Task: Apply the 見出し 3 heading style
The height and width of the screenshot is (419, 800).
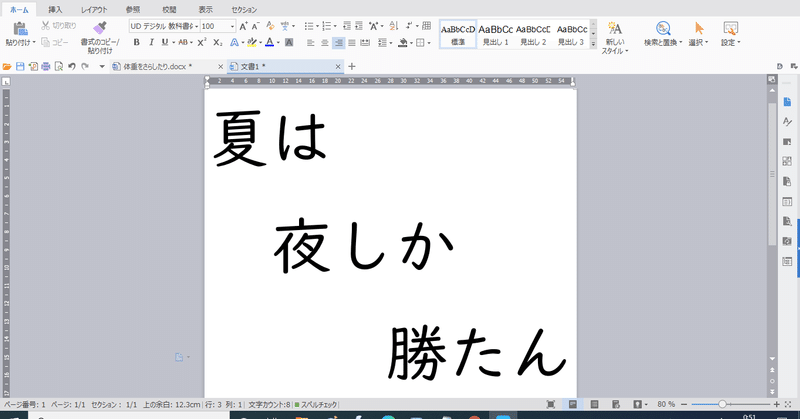Action: (571, 35)
